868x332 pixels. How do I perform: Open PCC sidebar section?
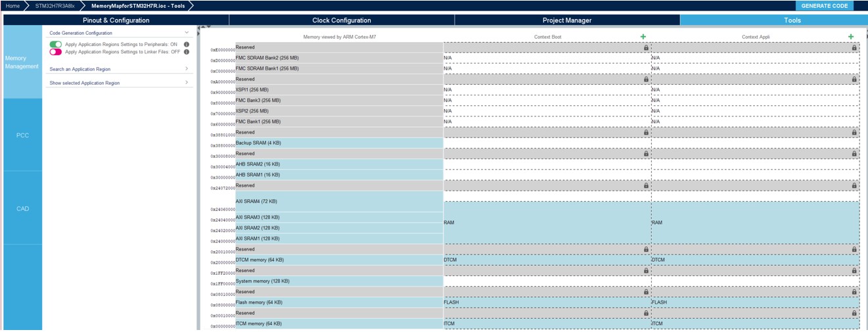(x=22, y=135)
